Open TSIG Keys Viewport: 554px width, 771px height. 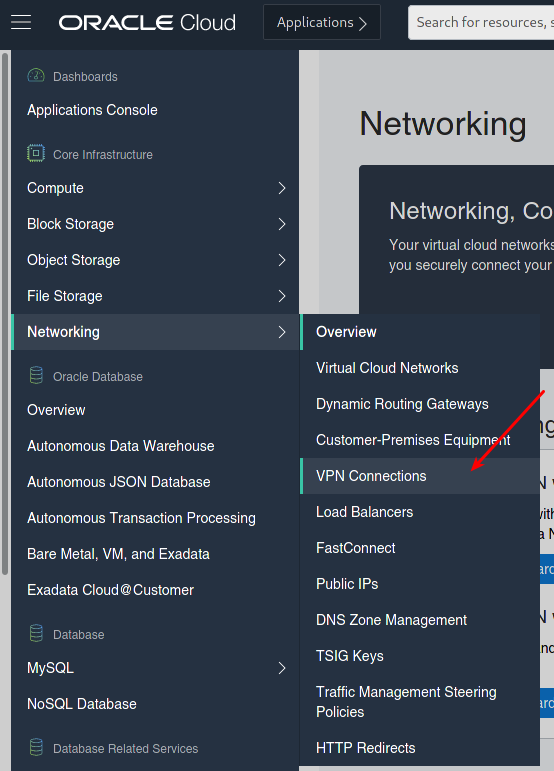(x=420, y=655)
